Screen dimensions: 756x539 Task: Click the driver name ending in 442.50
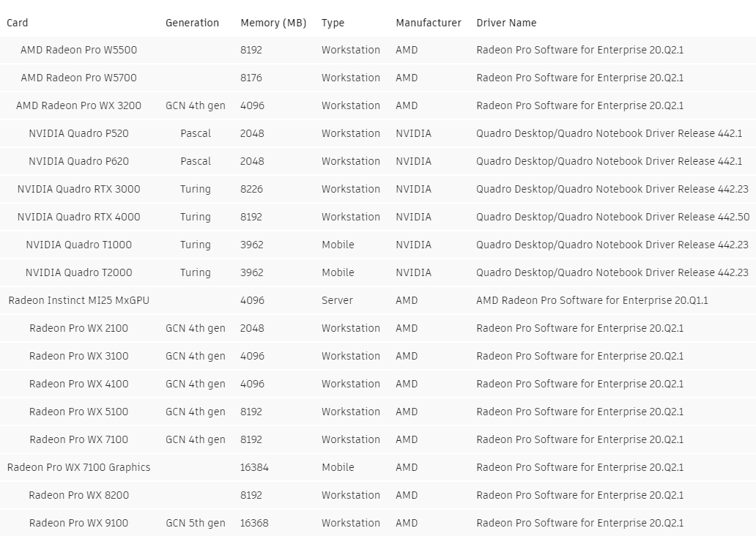[x=613, y=217]
